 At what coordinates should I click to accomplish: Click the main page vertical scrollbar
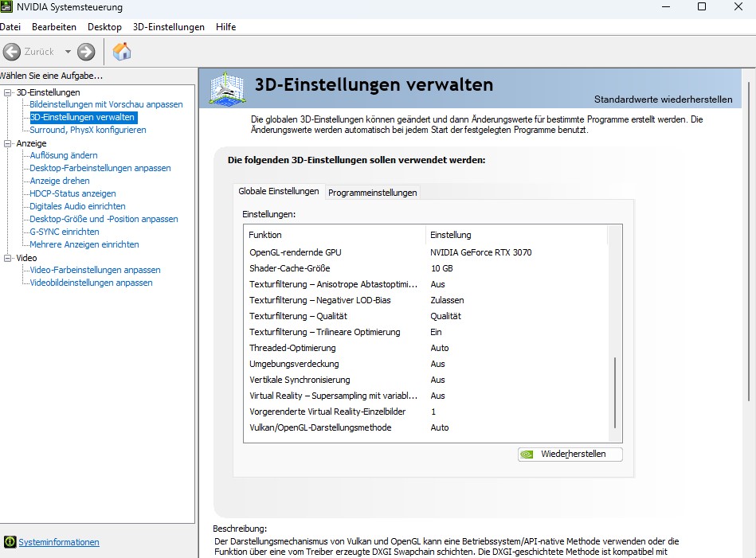click(x=748, y=241)
